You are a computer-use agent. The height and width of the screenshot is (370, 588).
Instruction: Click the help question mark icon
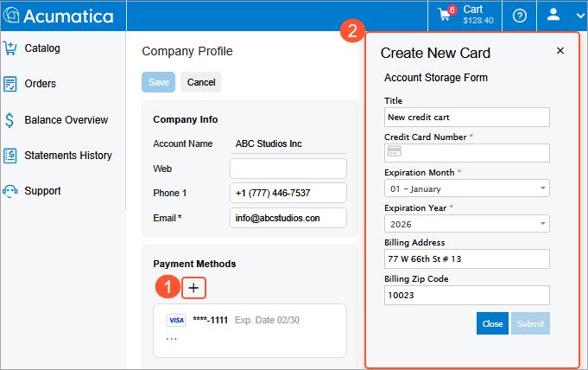pos(520,16)
